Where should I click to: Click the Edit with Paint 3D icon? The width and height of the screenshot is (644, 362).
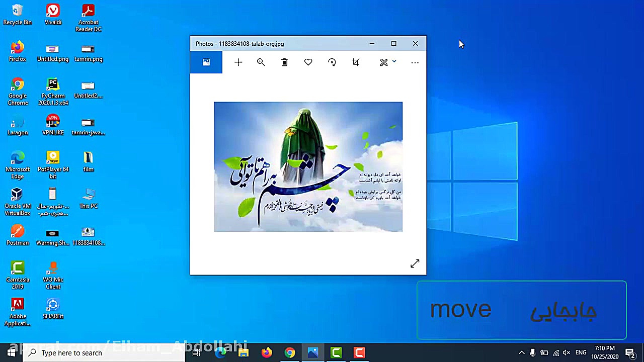click(383, 62)
